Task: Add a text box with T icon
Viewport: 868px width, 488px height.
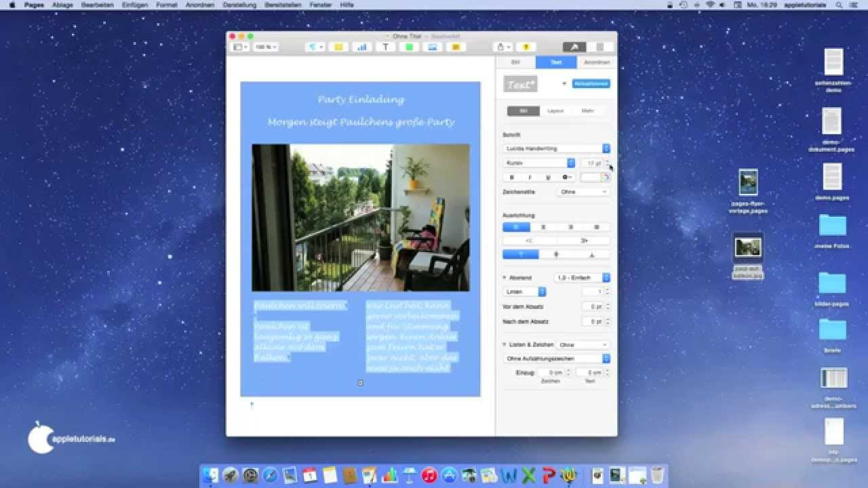Action: (x=385, y=47)
